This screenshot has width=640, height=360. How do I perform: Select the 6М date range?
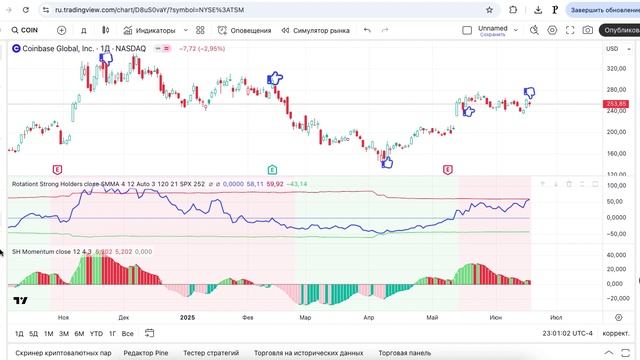click(79, 333)
